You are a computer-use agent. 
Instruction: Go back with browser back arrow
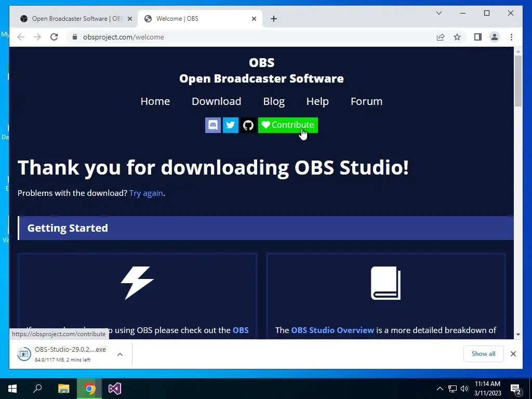[x=21, y=37]
